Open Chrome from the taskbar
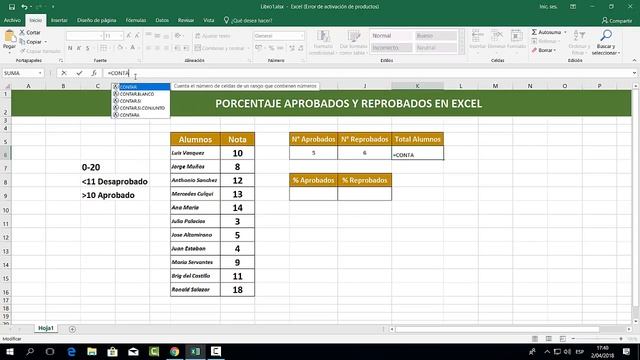 (x=175, y=351)
